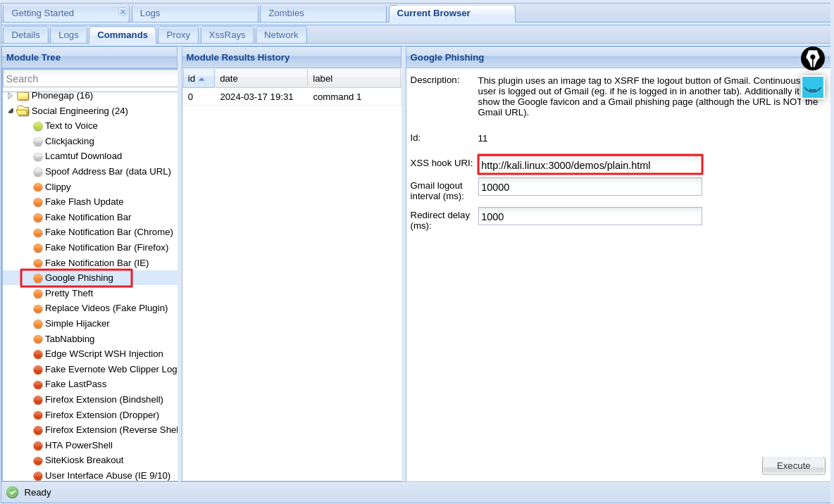Select User Interface Abuse (IE 9/10) module
This screenshot has height=504, width=834.
click(x=108, y=476)
